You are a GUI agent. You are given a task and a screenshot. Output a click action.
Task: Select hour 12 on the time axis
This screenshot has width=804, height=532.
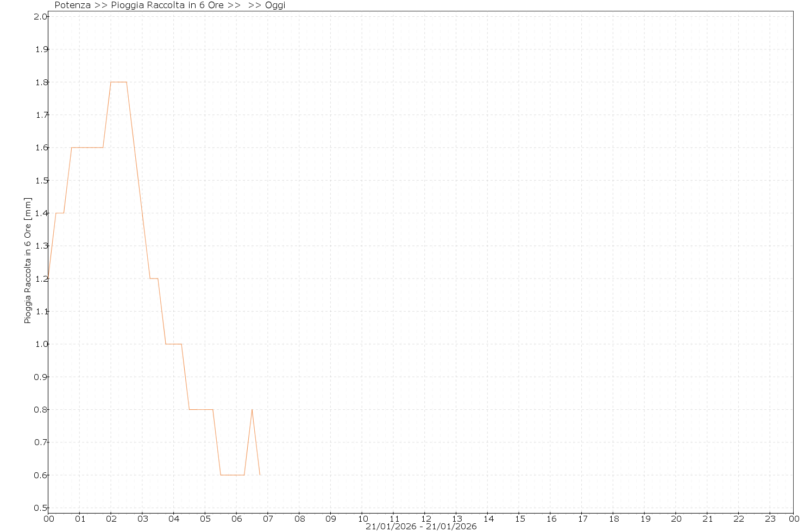425,519
